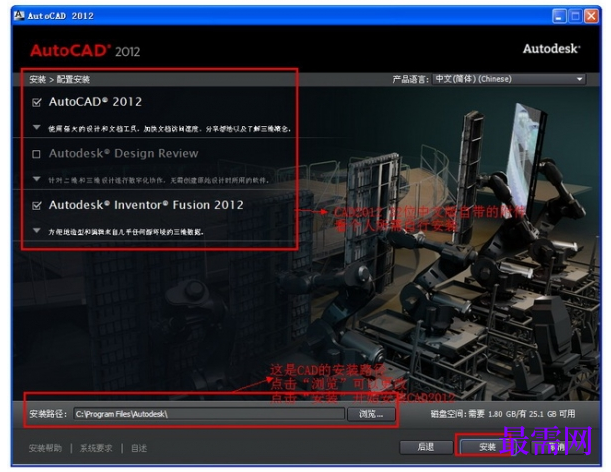611x472 pixels.
Task: Click the 安装 install button
Action: tap(487, 447)
